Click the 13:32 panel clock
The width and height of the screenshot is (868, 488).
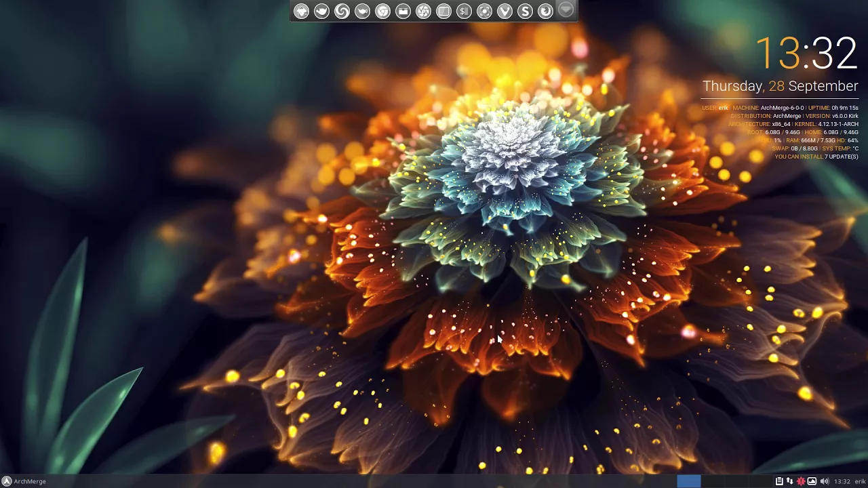tap(842, 481)
